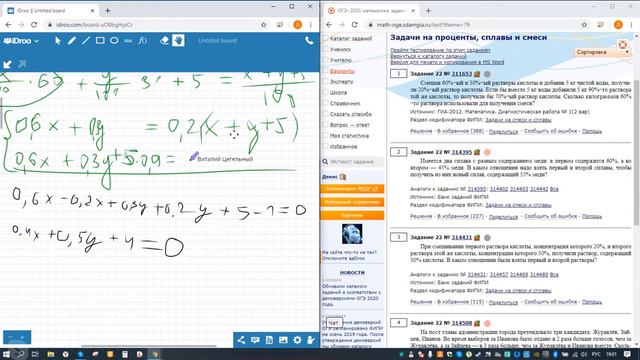The height and width of the screenshot is (360, 640).
Task: Open the MS Word print version link
Action: [447, 62]
